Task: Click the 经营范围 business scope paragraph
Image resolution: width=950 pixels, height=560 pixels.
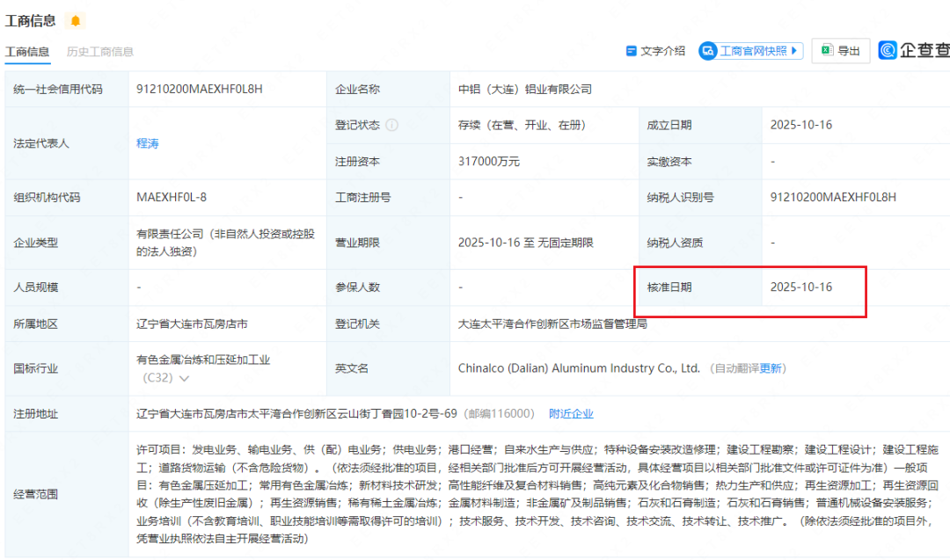Action: click(537, 494)
